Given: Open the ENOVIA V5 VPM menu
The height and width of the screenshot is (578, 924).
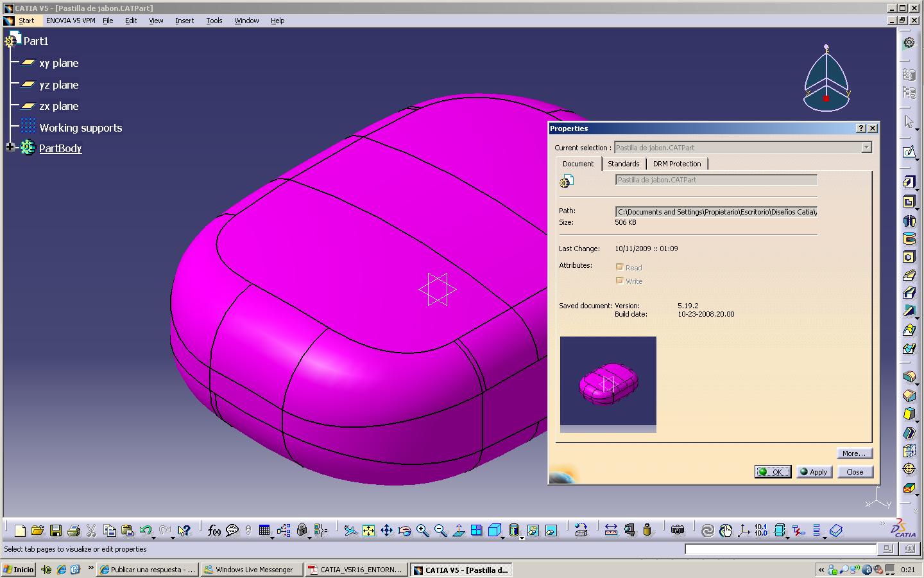Looking at the screenshot, I should (x=71, y=21).
